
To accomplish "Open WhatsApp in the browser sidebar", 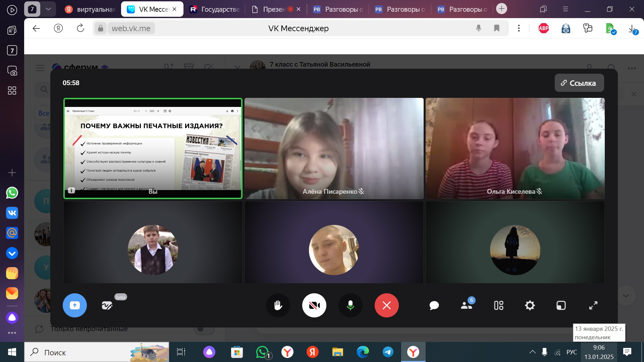I will click(x=12, y=193).
